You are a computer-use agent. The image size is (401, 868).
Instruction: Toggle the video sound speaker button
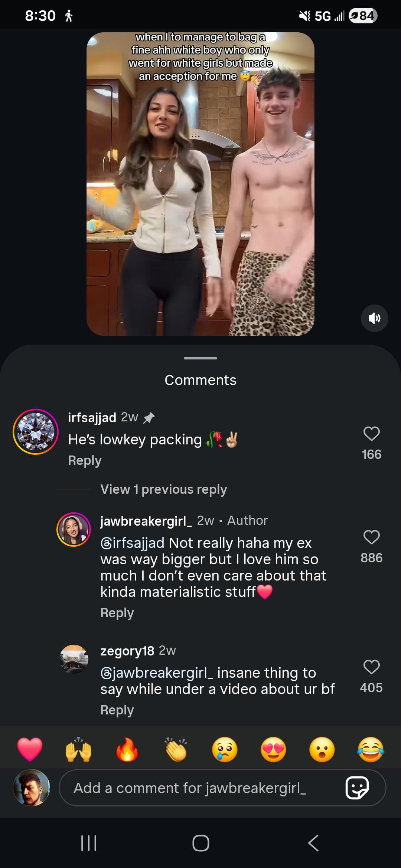coord(374,318)
